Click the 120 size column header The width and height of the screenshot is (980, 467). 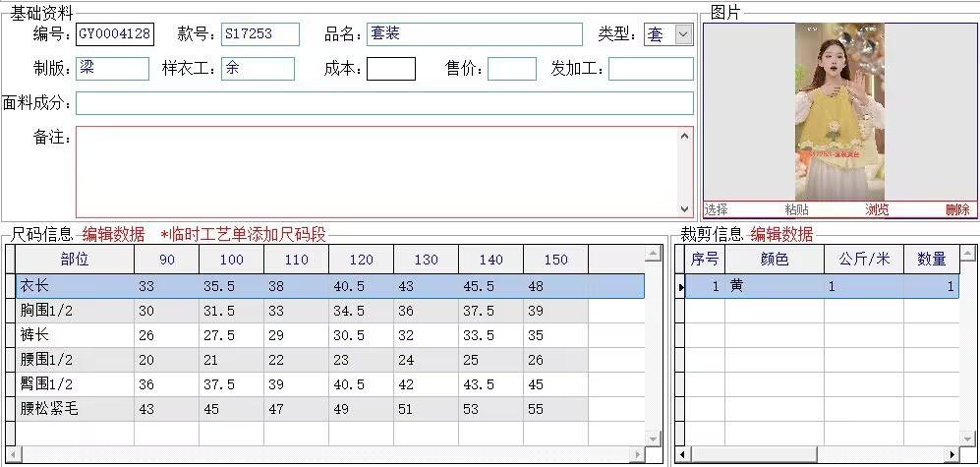(x=362, y=260)
